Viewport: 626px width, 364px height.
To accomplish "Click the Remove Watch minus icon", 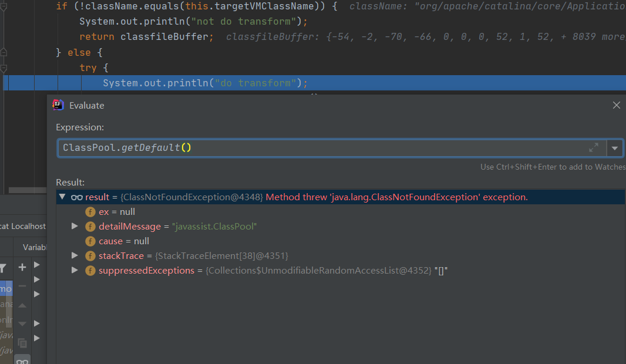I will 22,286.
